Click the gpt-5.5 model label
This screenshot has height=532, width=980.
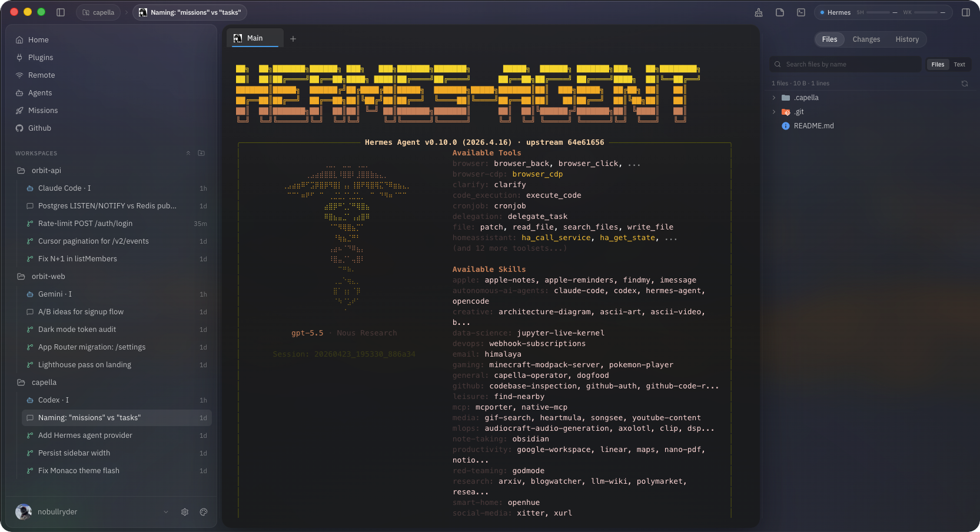click(x=307, y=333)
